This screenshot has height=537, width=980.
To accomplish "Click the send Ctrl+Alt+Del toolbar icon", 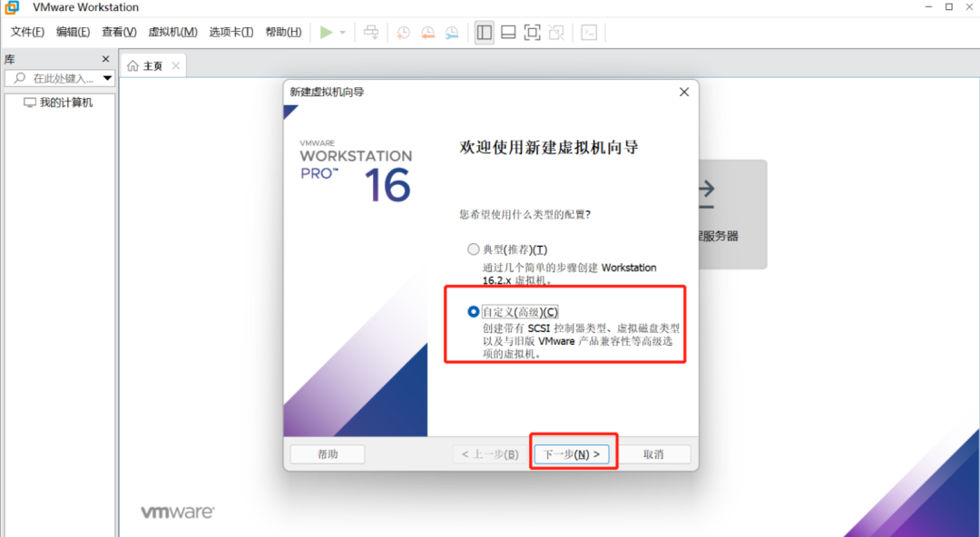I will coord(371,33).
